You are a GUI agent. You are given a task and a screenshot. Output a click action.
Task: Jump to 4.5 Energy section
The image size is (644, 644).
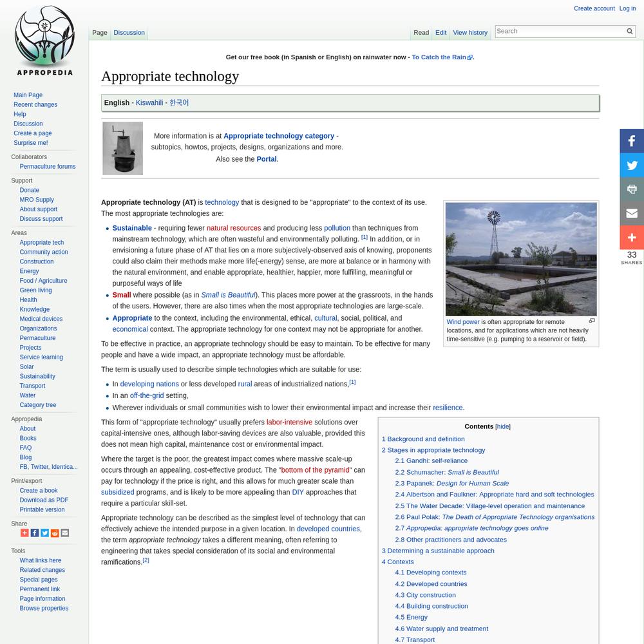411,618
